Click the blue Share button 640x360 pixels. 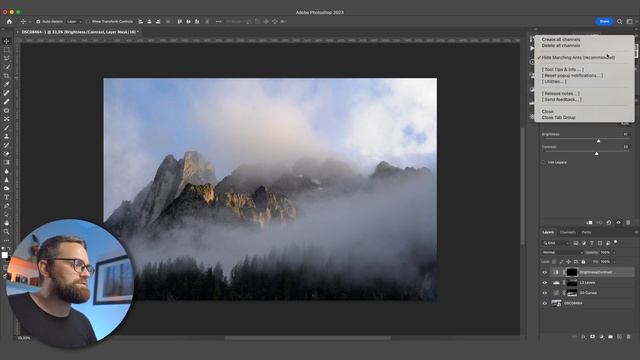pyautogui.click(x=604, y=22)
